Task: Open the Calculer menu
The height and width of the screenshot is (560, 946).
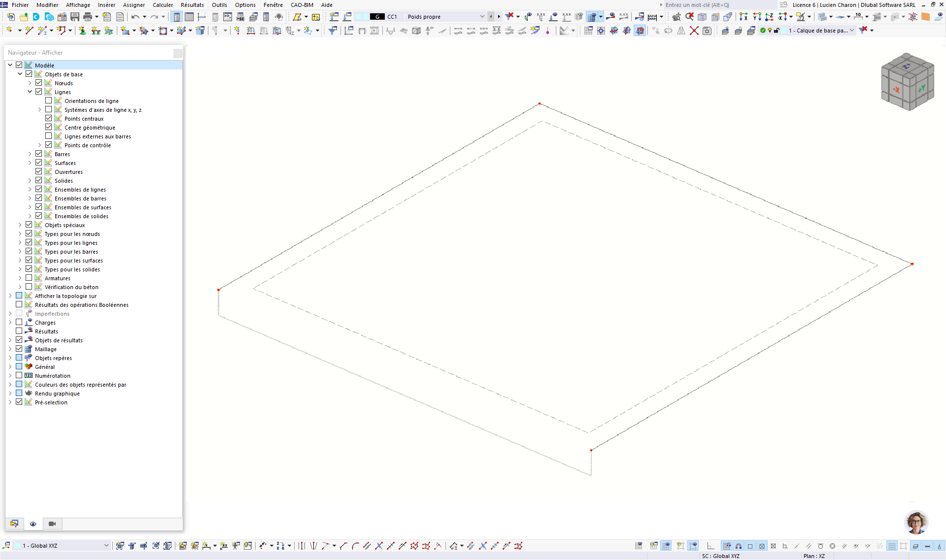Action: pos(163,5)
